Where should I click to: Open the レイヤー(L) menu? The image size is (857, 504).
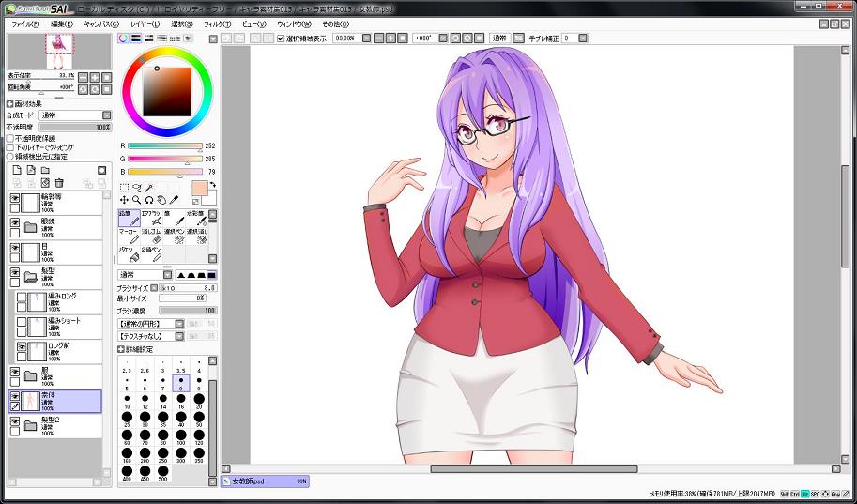point(145,23)
